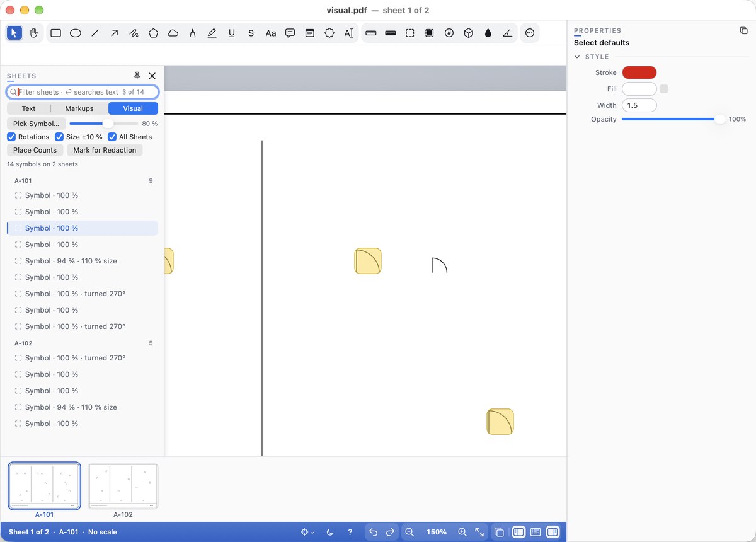Select the hand pan tool
Viewport: 756px width, 542px height.
tap(34, 33)
